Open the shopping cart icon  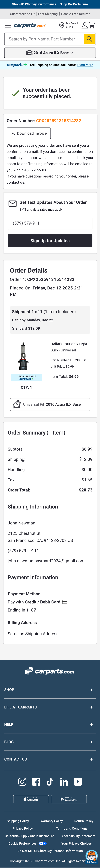(x=92, y=26)
